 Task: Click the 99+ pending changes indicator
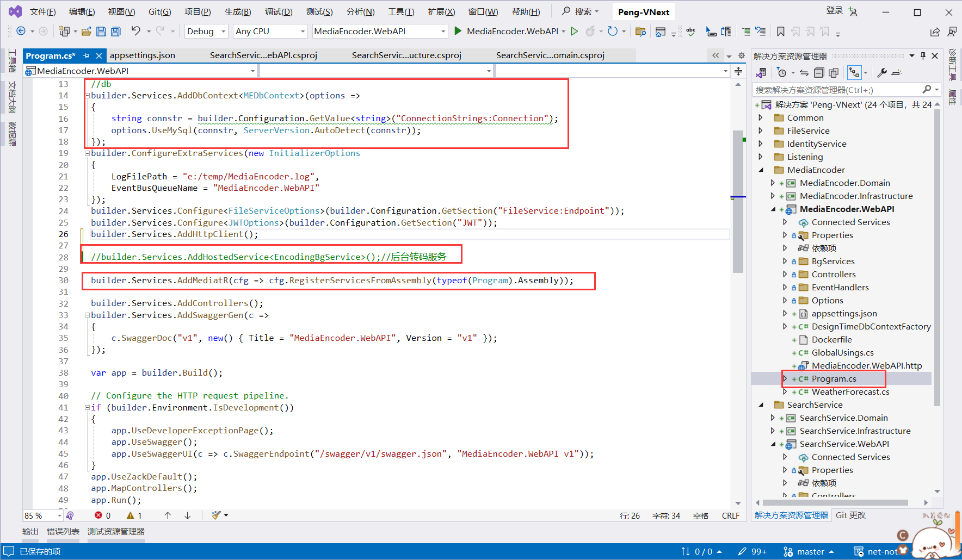click(753, 551)
